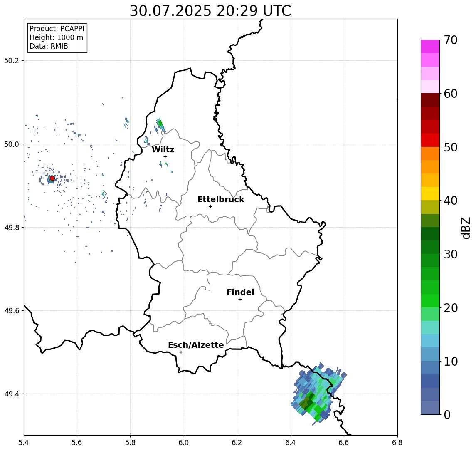Click the longitude tick label 5.6
476x451 pixels.
coord(77,442)
